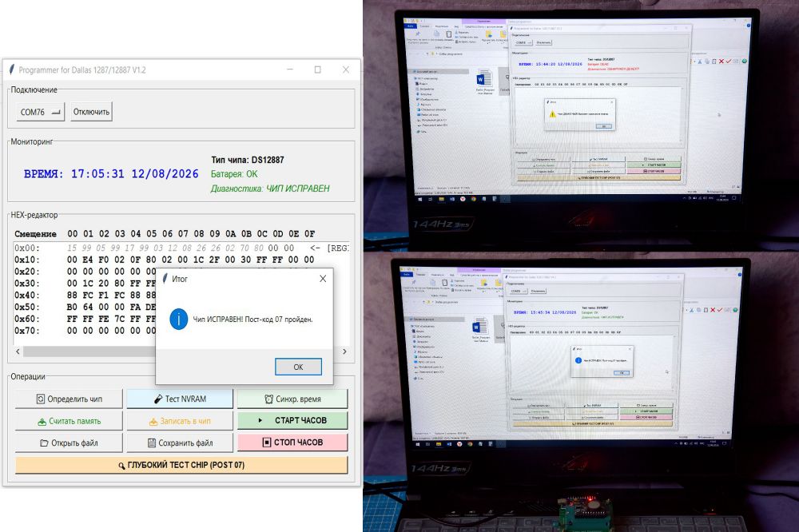Viewport: 799px width, 532px height.
Task: Run ГЛУБОКИЙ ТЕСТ CHIP (POST 07)
Action: pos(181,465)
